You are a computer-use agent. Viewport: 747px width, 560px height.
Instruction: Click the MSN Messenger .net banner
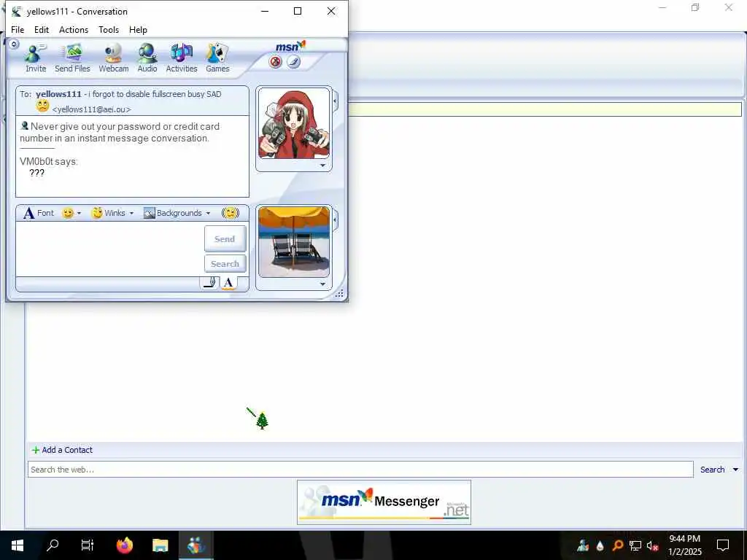384,502
